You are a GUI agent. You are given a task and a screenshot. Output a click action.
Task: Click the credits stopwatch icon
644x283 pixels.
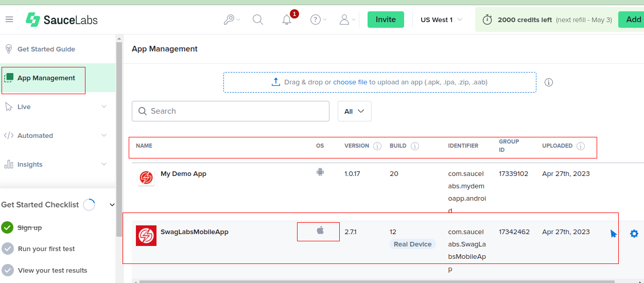pyautogui.click(x=487, y=20)
